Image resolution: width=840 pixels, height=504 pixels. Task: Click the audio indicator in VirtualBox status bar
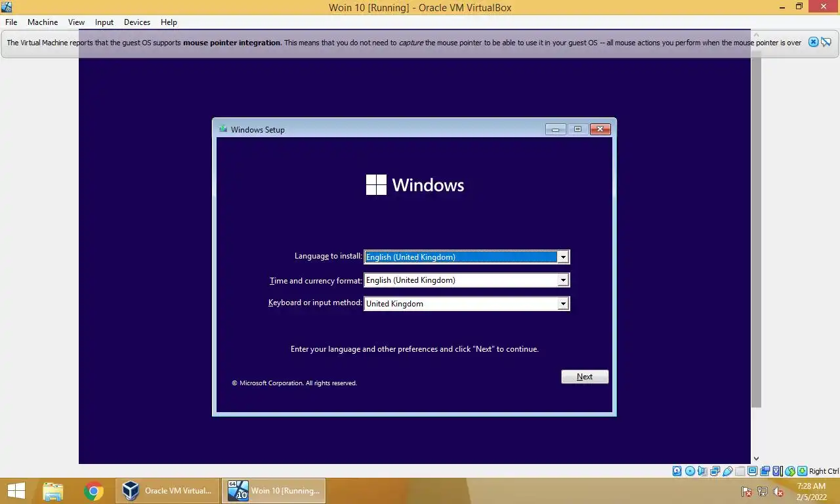702,471
